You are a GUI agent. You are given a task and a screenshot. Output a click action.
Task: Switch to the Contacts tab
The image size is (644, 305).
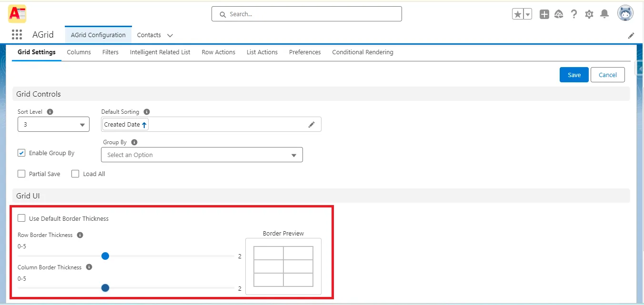(x=148, y=35)
